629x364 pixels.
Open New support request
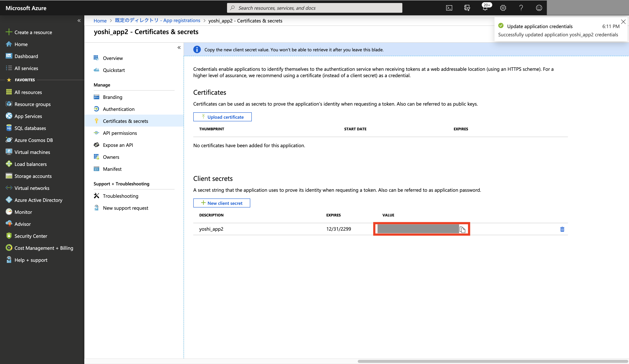coord(121,208)
